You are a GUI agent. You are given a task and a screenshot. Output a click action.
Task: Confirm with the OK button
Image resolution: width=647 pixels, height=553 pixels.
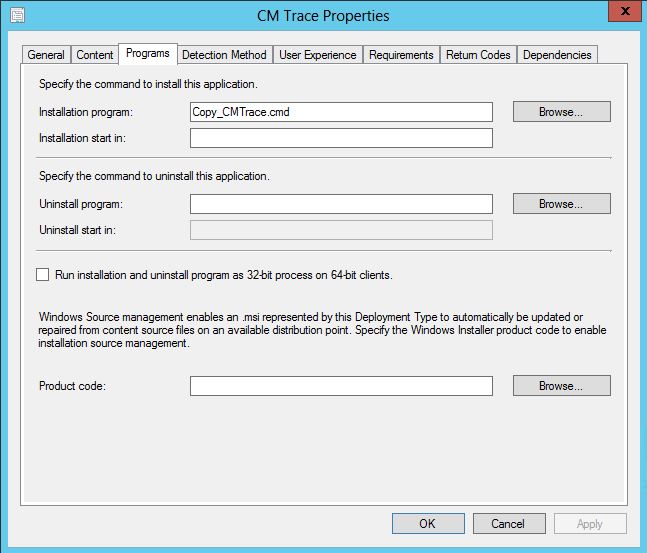click(428, 524)
